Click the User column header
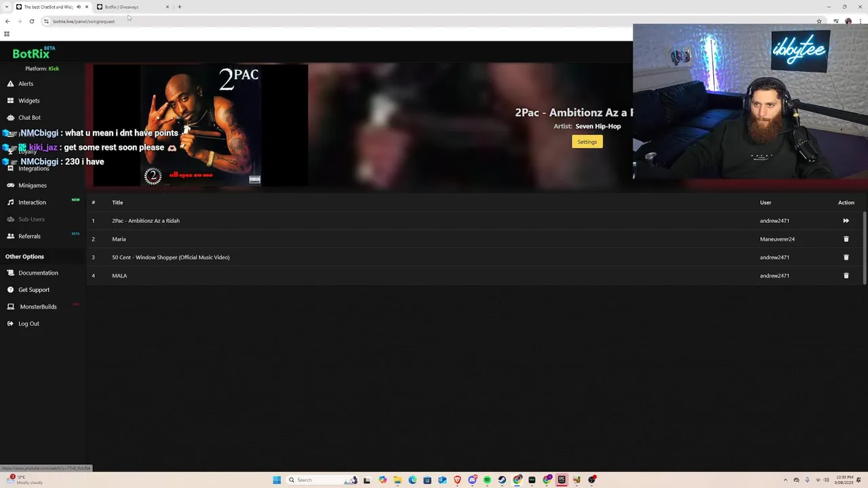 (766, 202)
